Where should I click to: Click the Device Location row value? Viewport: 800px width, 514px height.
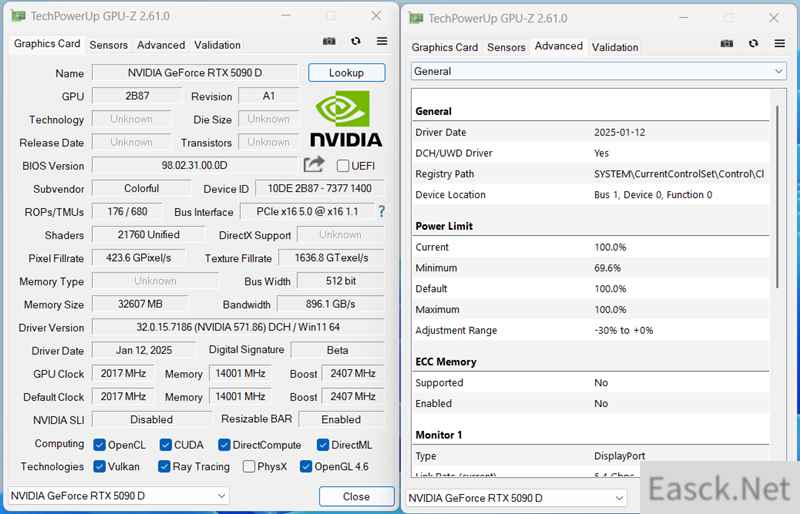653,194
